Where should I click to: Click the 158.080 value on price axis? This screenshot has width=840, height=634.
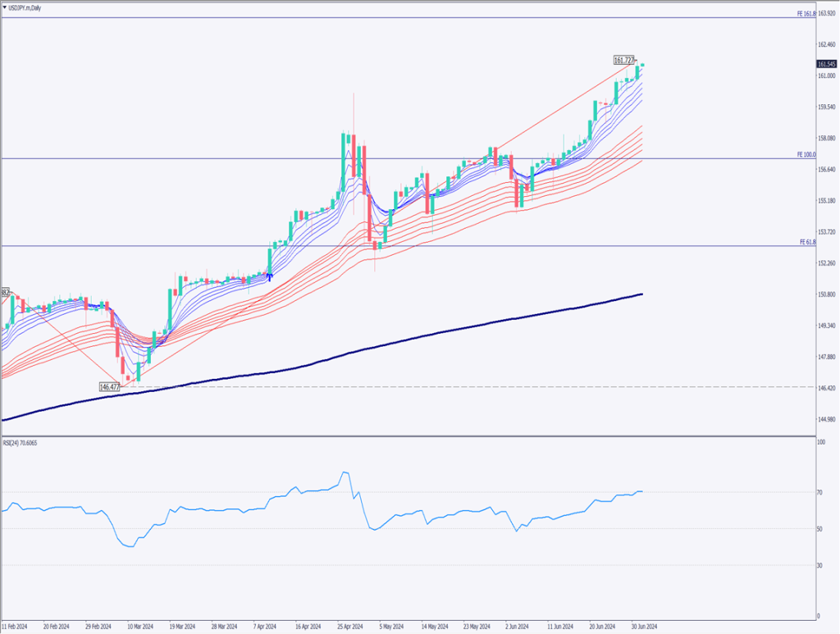coord(826,139)
